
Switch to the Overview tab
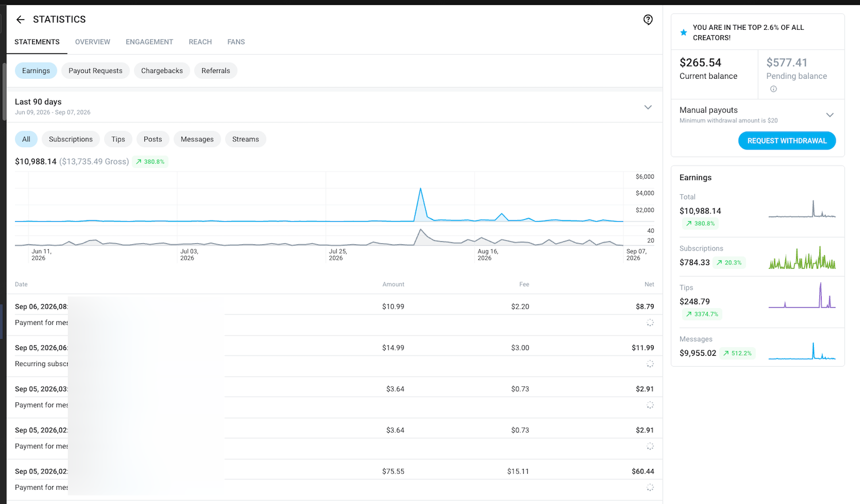point(93,42)
